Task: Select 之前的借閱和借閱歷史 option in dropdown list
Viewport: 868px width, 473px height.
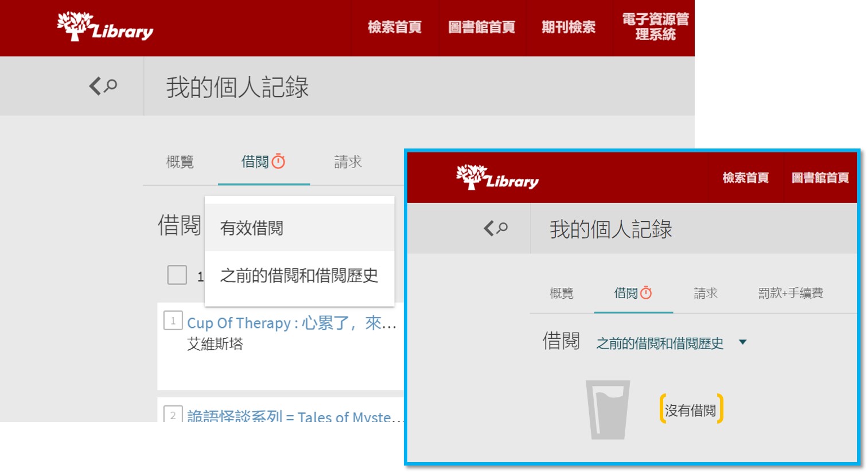Action: coord(299,276)
